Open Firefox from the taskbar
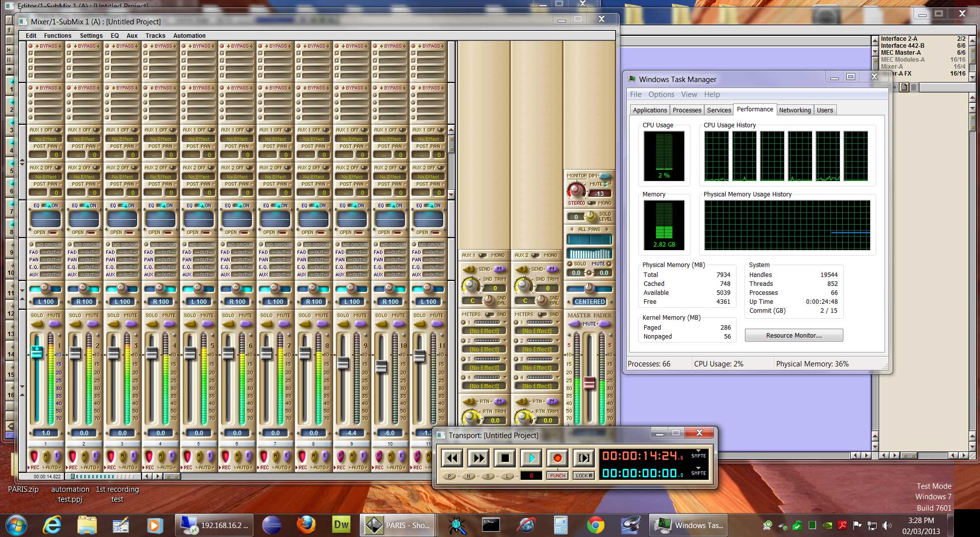This screenshot has height=537, width=980. point(306,525)
